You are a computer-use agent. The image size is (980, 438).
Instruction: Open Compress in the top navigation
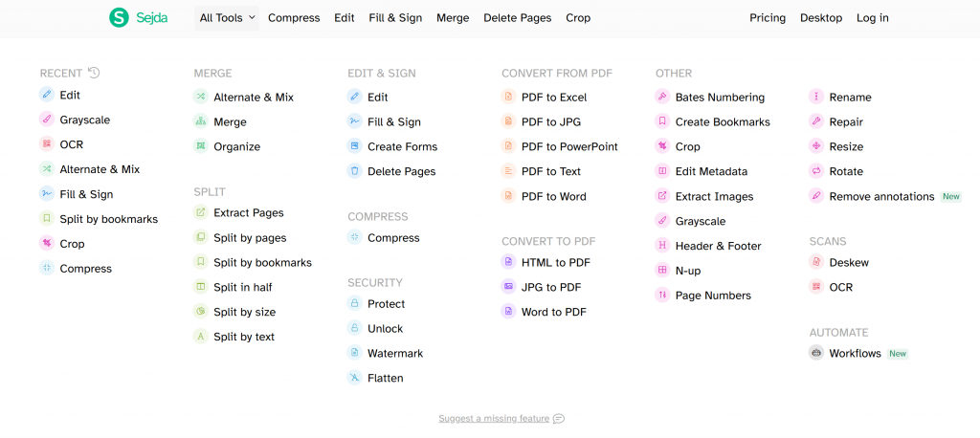pos(294,18)
